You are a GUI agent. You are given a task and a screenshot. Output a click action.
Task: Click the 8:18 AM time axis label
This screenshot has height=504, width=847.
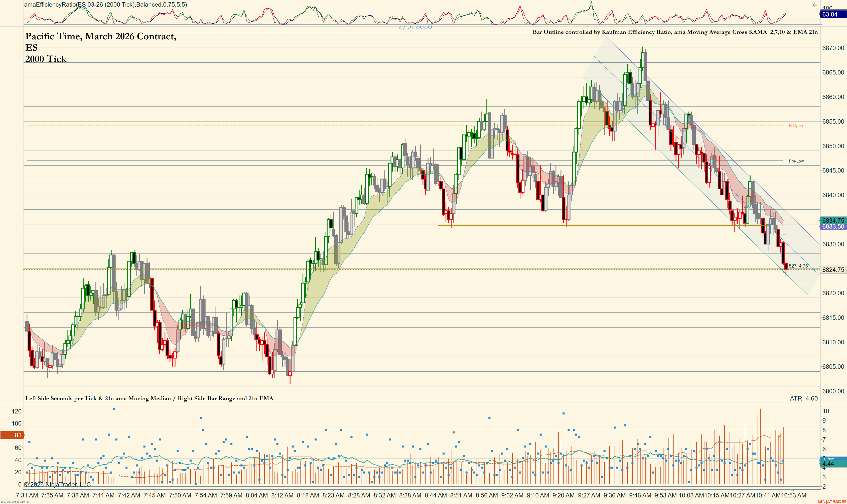(x=308, y=495)
